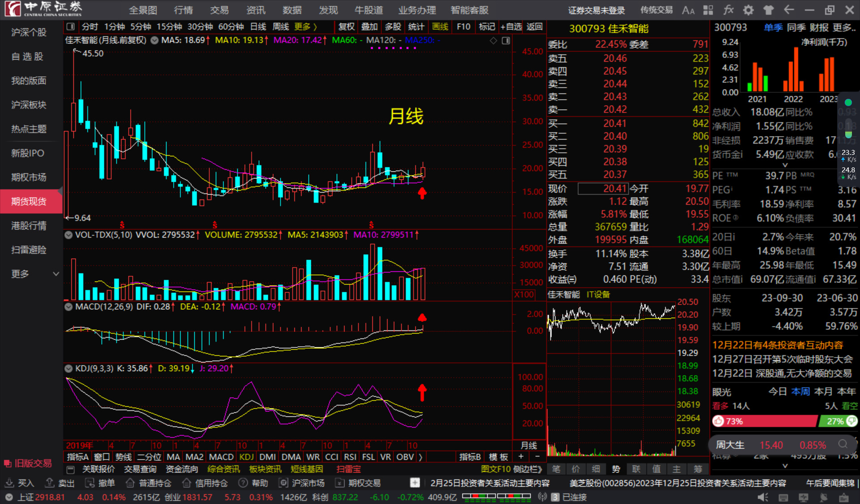860x504 pixels.
Task: Expand more indicators arrow after OBV
Action: tap(421, 457)
